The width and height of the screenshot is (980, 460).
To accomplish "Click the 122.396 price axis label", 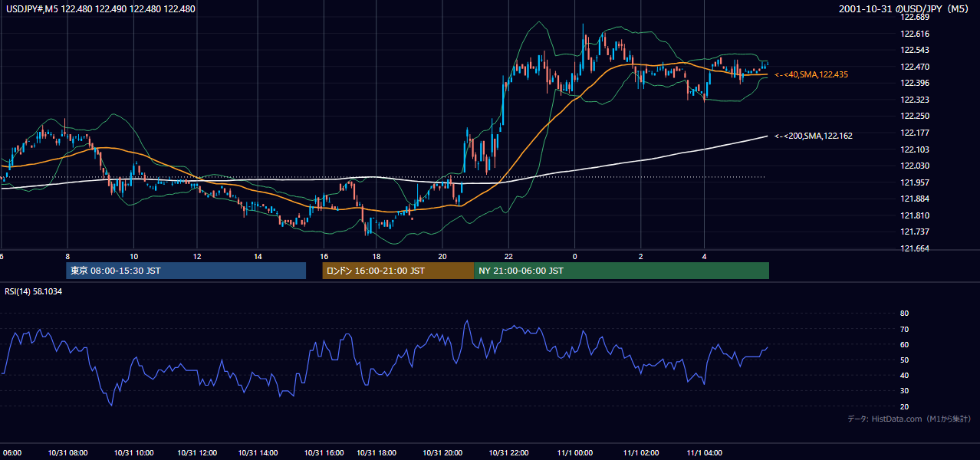I will [916, 83].
